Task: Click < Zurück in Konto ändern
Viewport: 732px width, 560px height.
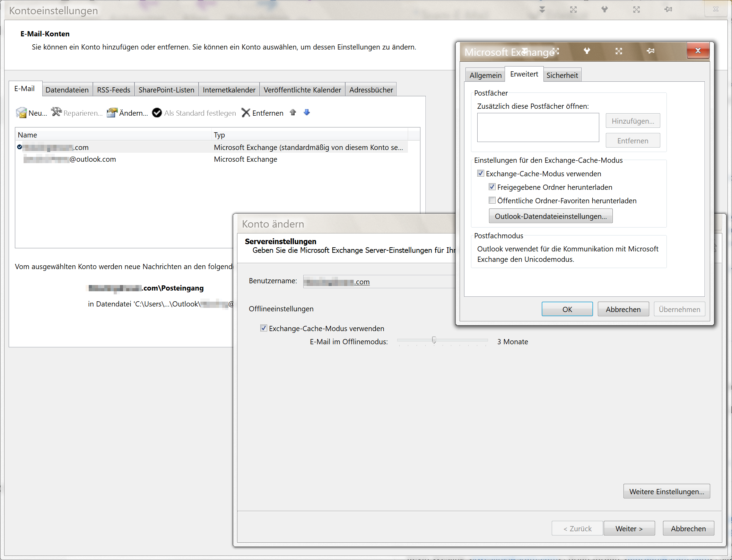Action: 577,529
